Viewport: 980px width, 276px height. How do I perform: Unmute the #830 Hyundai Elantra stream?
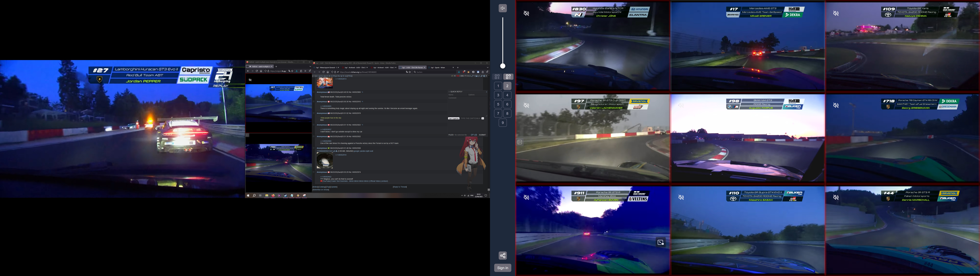pos(526,13)
